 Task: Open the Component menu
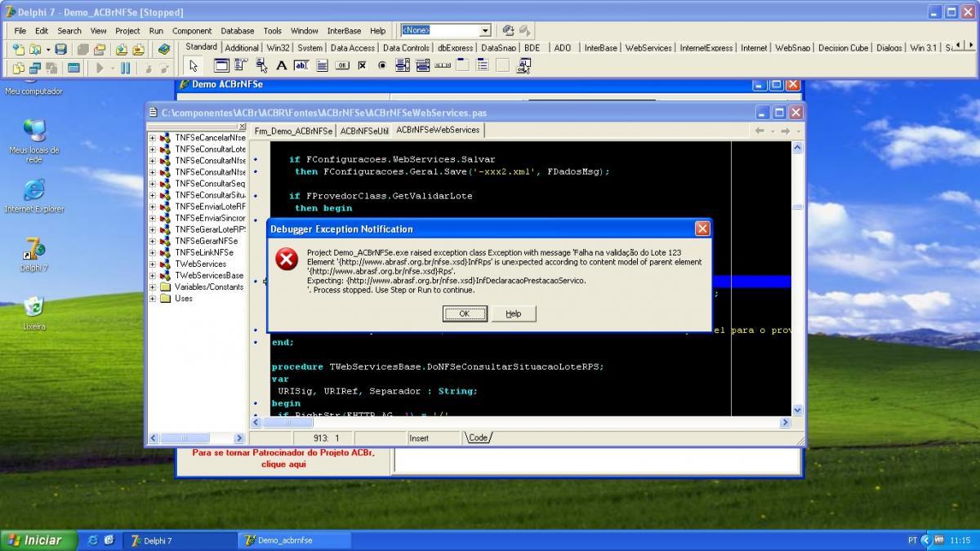point(192,30)
